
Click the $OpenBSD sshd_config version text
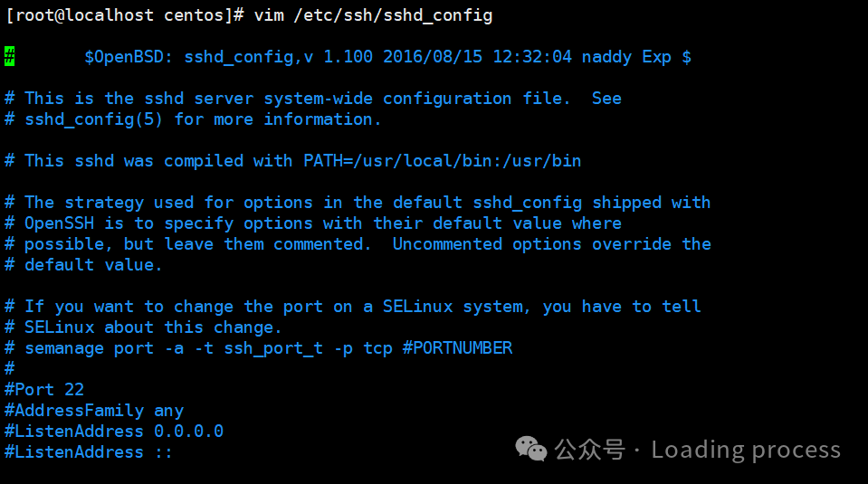point(387,57)
